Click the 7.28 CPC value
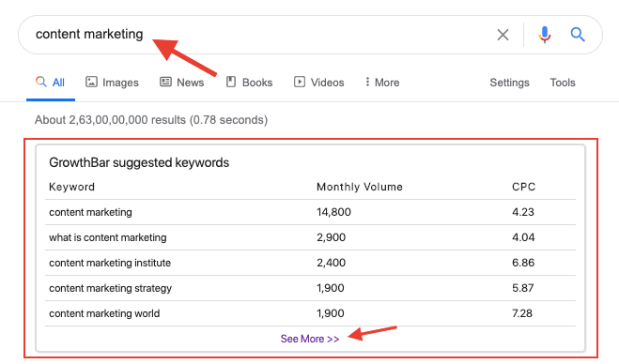This screenshot has width=619, height=364. pos(522,313)
